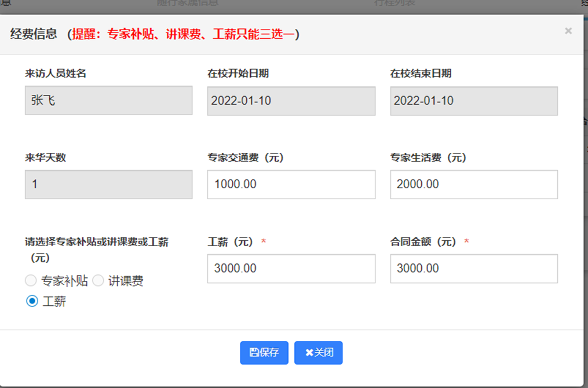
Task: Click the 来访人员姓名 field showing 张飞
Action: 108,101
